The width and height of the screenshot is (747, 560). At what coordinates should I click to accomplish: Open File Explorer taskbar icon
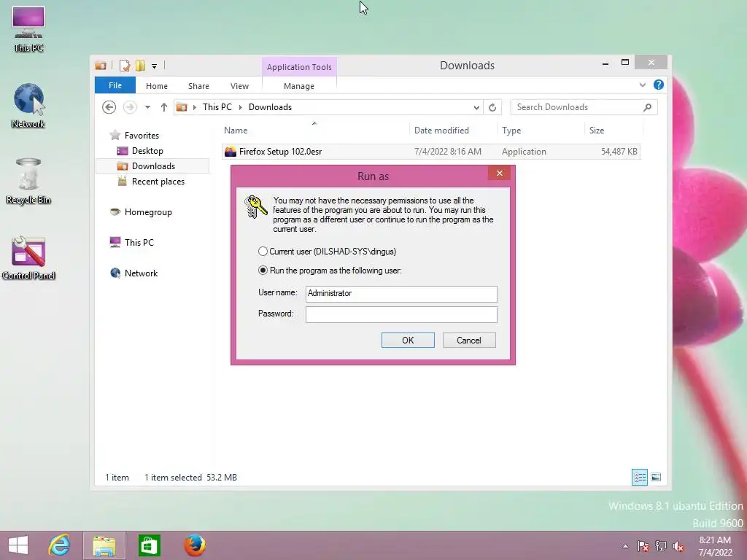104,545
